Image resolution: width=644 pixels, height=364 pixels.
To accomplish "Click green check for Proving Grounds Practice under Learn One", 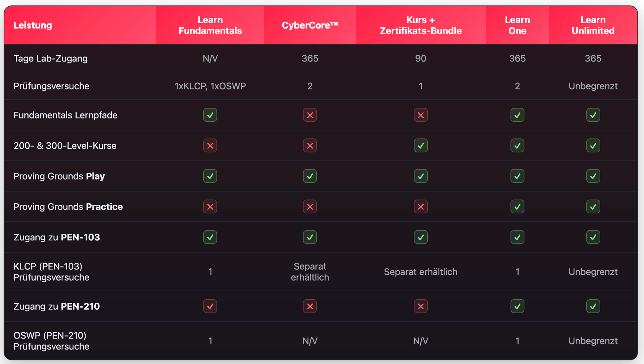I will pos(517,207).
